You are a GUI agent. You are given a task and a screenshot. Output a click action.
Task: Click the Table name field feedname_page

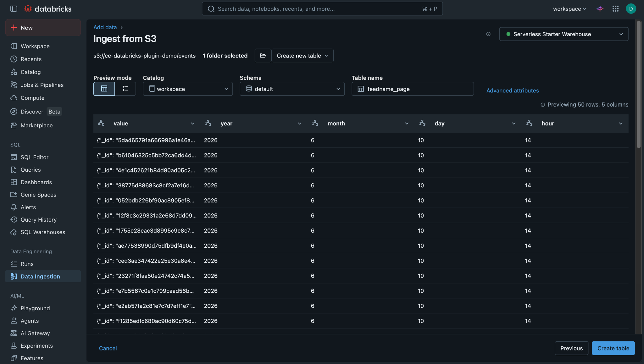click(x=413, y=89)
